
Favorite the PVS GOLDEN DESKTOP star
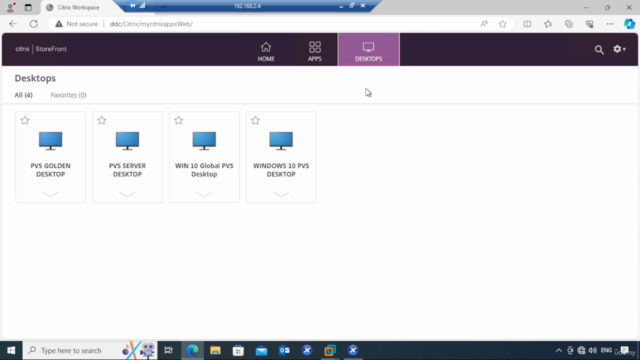click(25, 120)
